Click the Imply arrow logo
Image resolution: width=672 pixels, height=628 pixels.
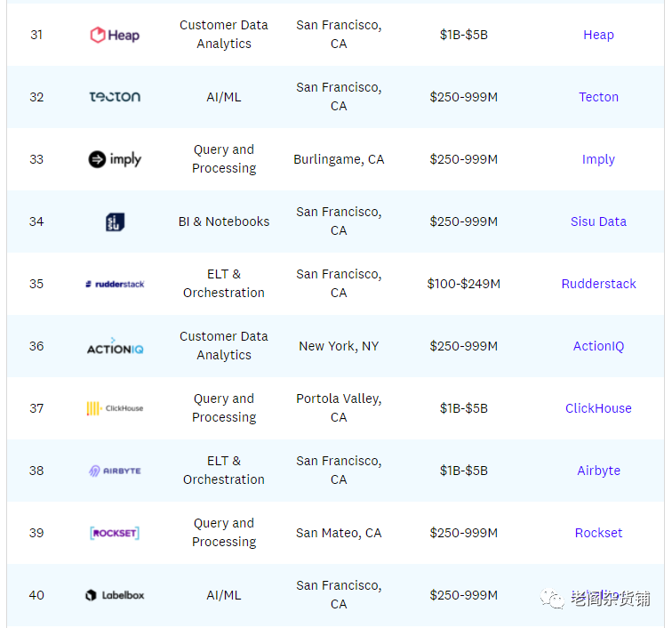(115, 159)
